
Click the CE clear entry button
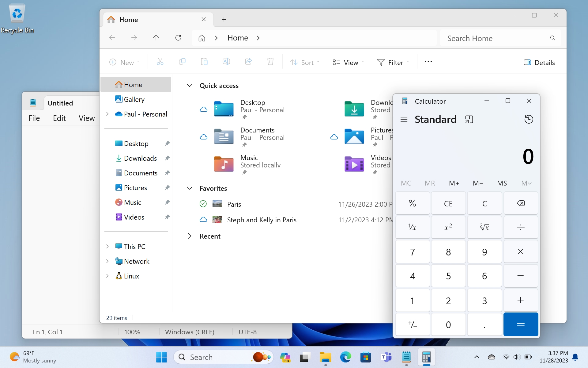448,203
